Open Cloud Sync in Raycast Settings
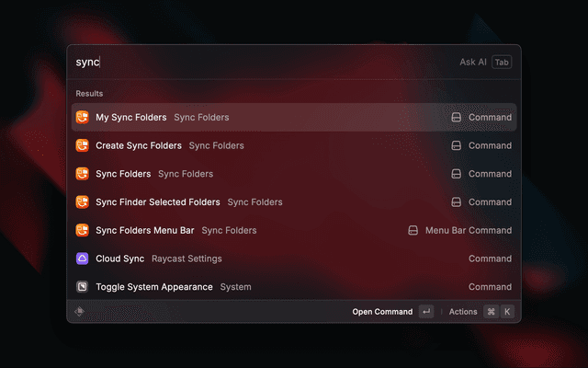This screenshot has width=588, height=368. tap(119, 259)
